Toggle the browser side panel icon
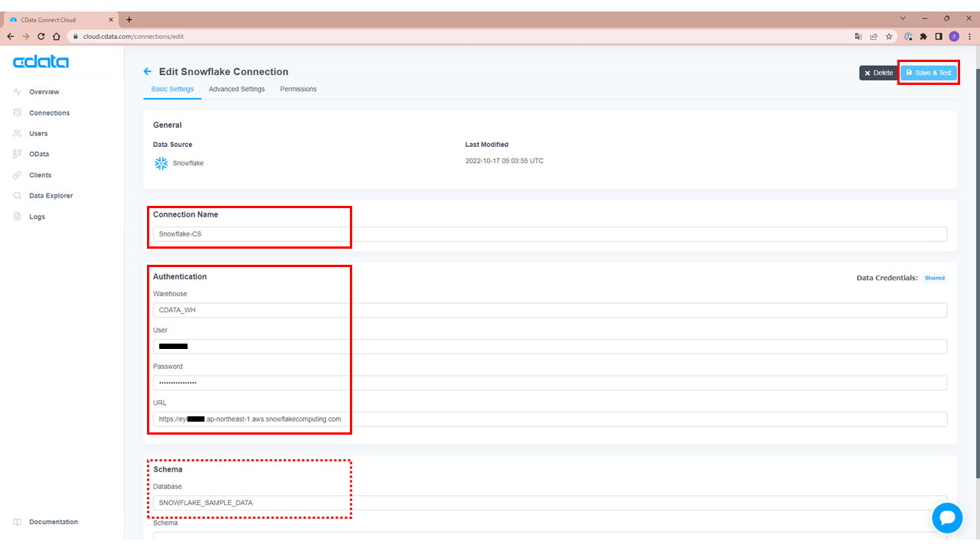 939,36
